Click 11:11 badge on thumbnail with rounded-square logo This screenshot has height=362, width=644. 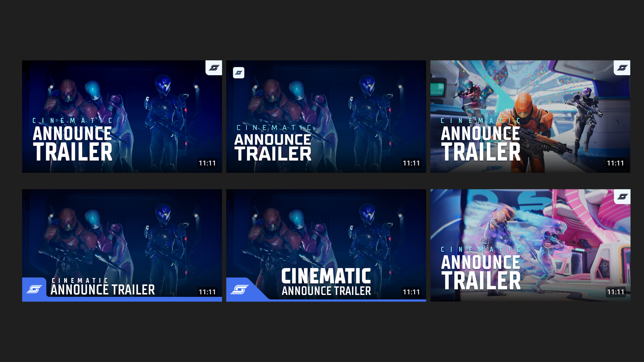[411, 163]
